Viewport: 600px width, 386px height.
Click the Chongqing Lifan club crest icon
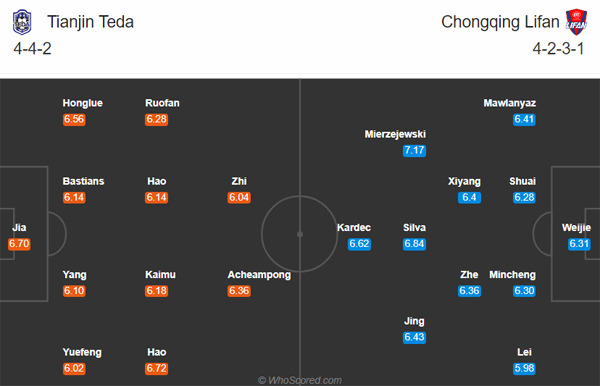(x=576, y=22)
